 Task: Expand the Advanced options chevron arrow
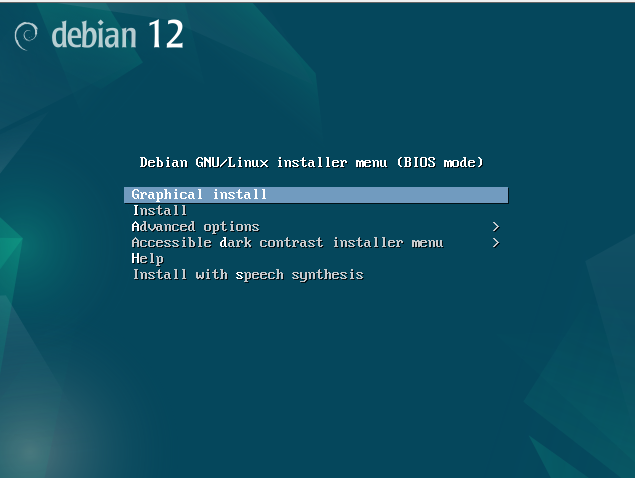pos(496,227)
